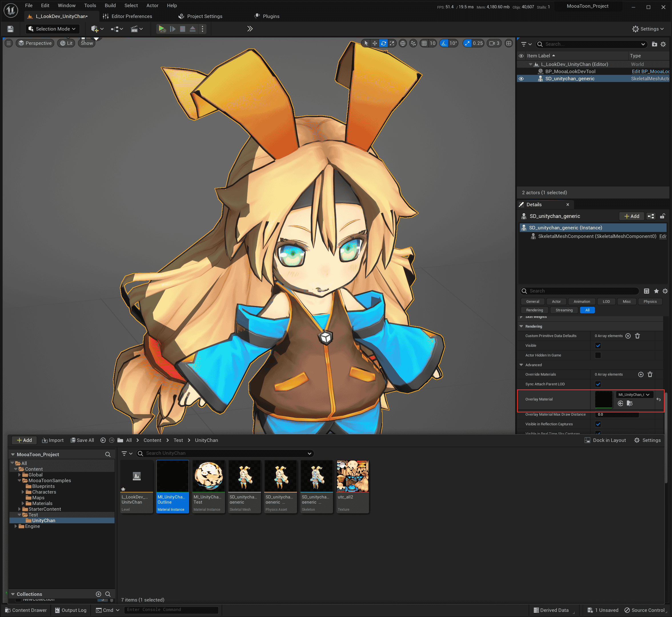Open the camera speed setting
Image resolution: width=672 pixels, height=617 pixels.
coord(494,43)
